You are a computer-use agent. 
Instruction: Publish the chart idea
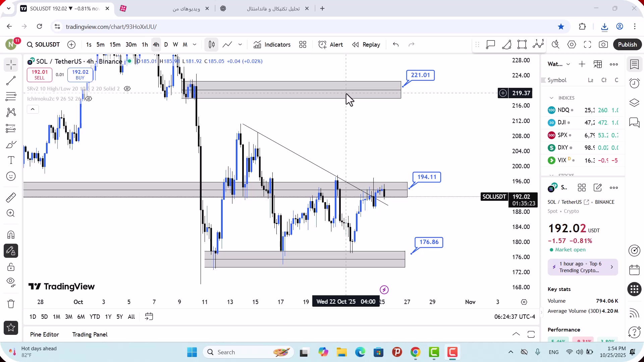click(627, 45)
